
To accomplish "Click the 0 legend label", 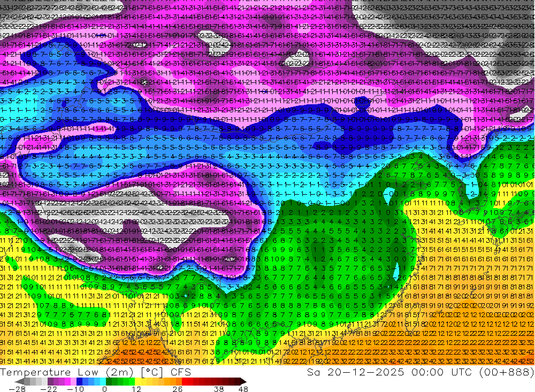I will pos(105,389).
